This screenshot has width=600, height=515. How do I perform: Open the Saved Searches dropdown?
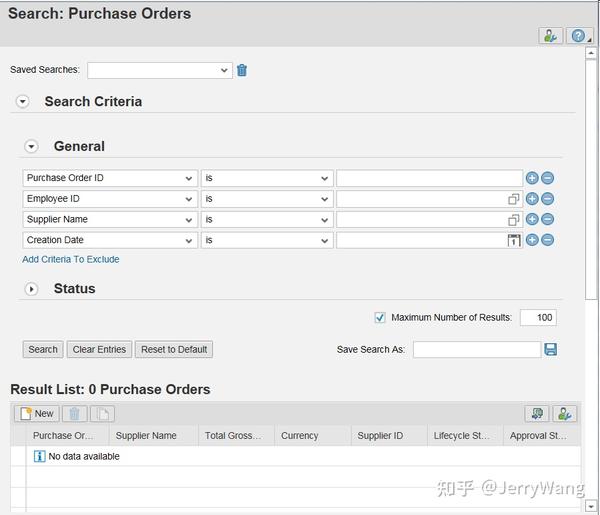pyautogui.click(x=160, y=70)
